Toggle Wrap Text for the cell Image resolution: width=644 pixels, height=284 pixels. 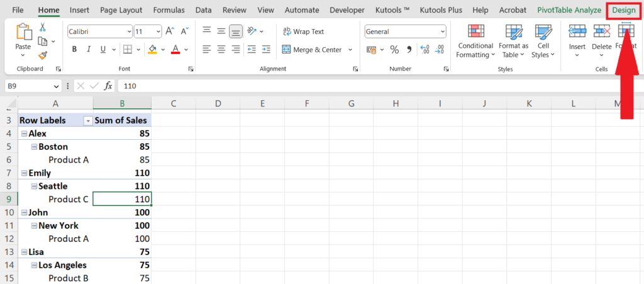click(303, 31)
